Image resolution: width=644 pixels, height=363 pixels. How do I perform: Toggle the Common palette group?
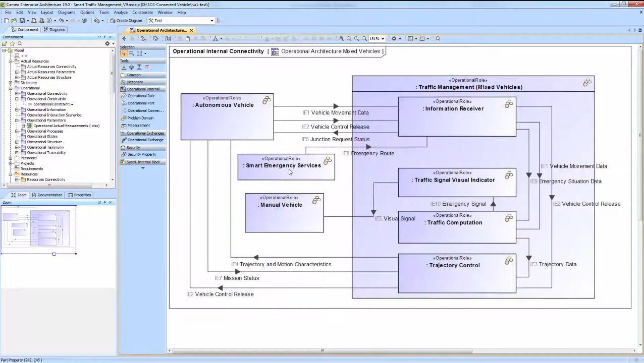pos(143,75)
